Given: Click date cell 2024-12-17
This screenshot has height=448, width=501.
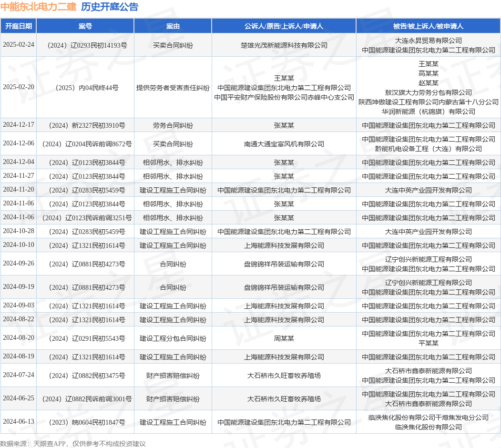Looking at the screenshot, I should pyautogui.click(x=19, y=124).
